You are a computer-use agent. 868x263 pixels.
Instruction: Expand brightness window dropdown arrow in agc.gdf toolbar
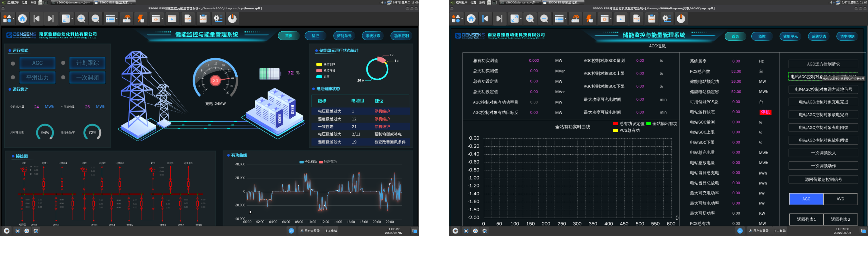click(611, 19)
